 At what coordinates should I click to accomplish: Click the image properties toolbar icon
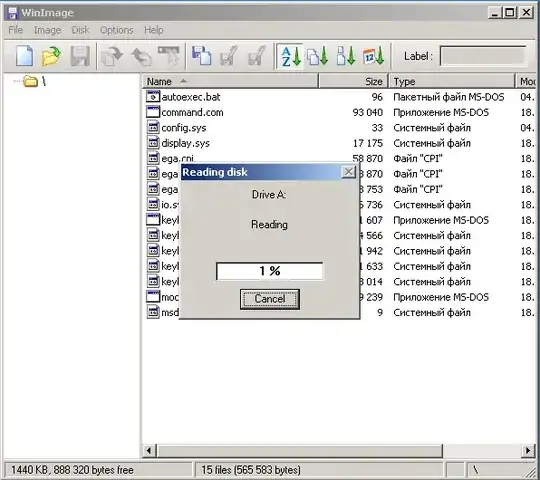click(x=169, y=56)
